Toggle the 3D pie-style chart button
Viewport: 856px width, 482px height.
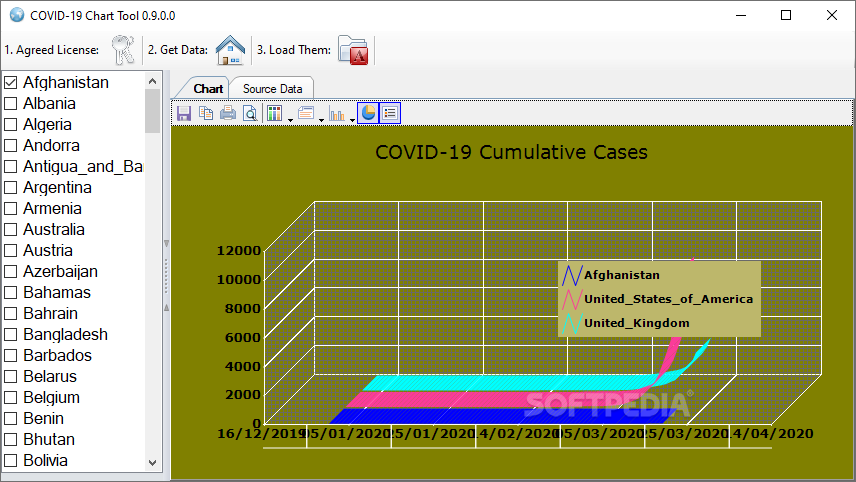tap(368, 113)
